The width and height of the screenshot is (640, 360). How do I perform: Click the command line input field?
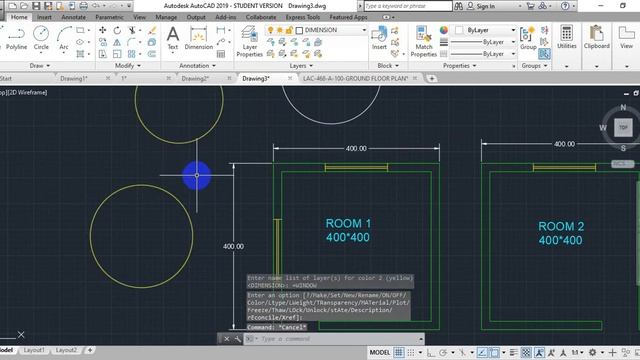(x=335, y=339)
